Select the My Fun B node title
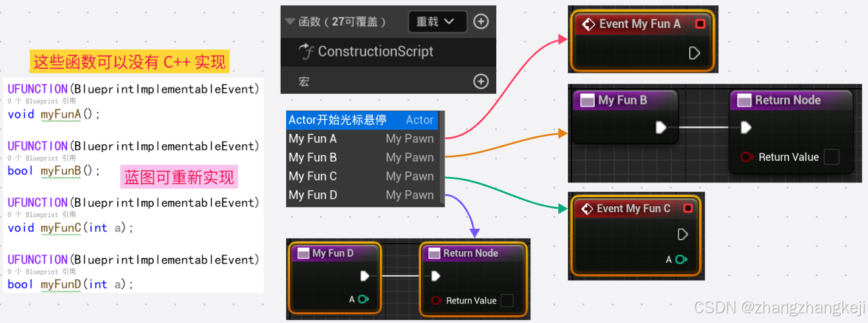868x323 pixels. pyautogui.click(x=623, y=100)
